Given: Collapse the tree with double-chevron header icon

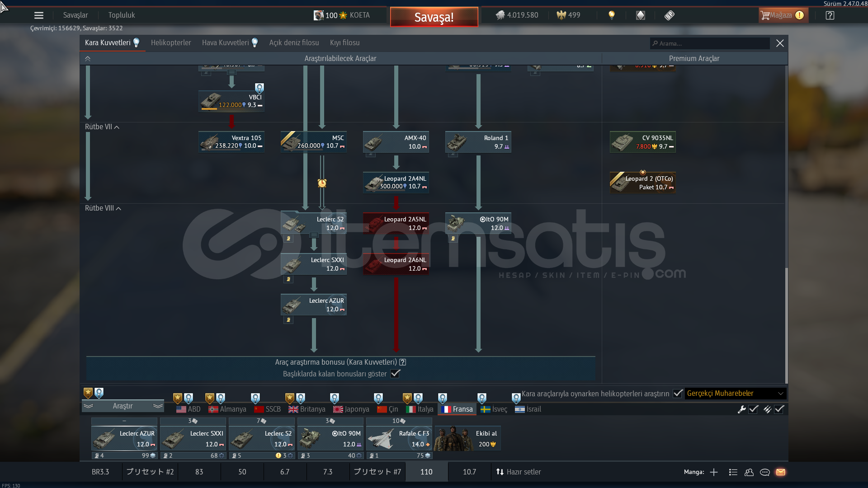Looking at the screenshot, I should click(88, 59).
